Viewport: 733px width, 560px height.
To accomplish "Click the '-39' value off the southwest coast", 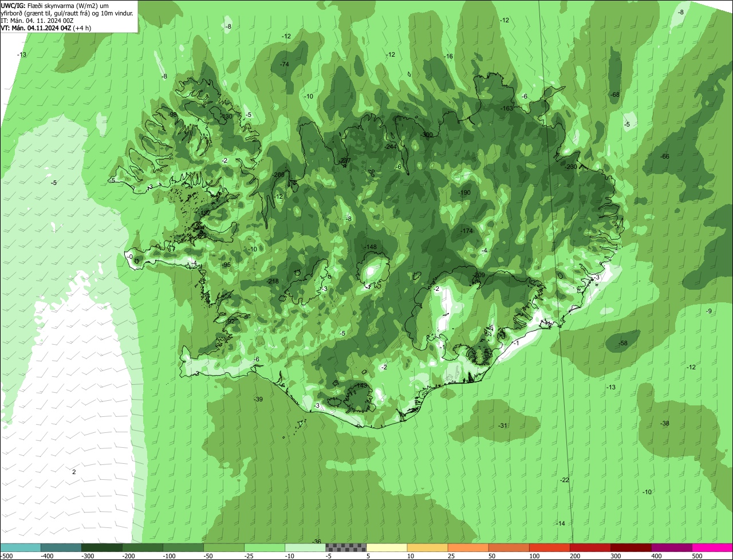I will click(x=258, y=400).
